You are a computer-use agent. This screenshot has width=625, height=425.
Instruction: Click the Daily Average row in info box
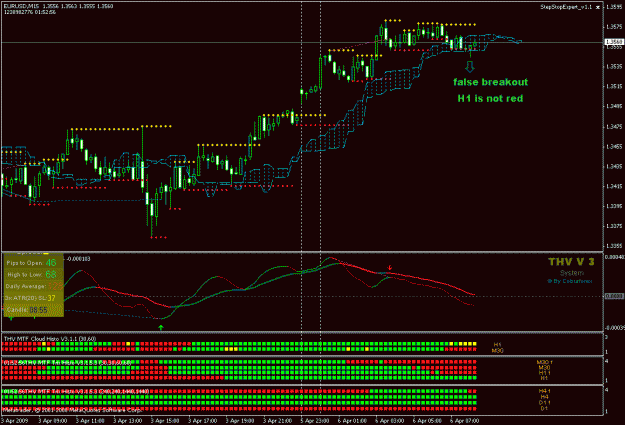[34, 286]
